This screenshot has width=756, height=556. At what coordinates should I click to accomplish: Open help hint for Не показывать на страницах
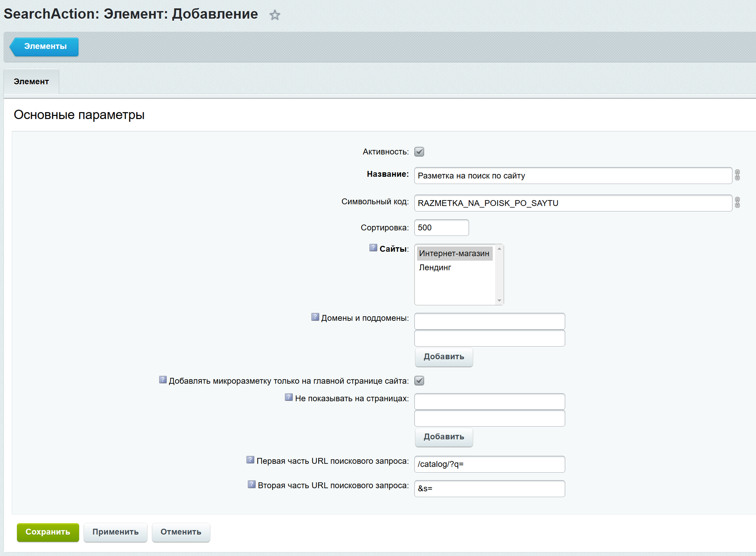pos(289,397)
